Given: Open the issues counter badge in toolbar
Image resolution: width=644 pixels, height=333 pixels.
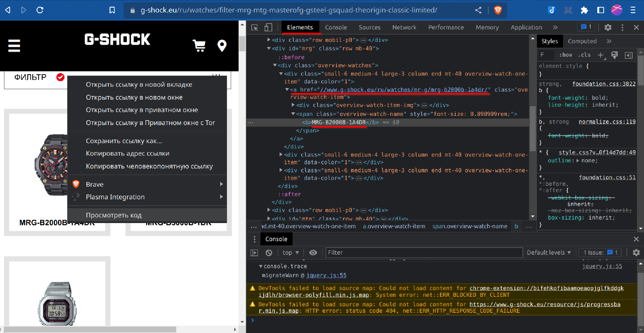Looking at the screenshot, I should [586, 27].
